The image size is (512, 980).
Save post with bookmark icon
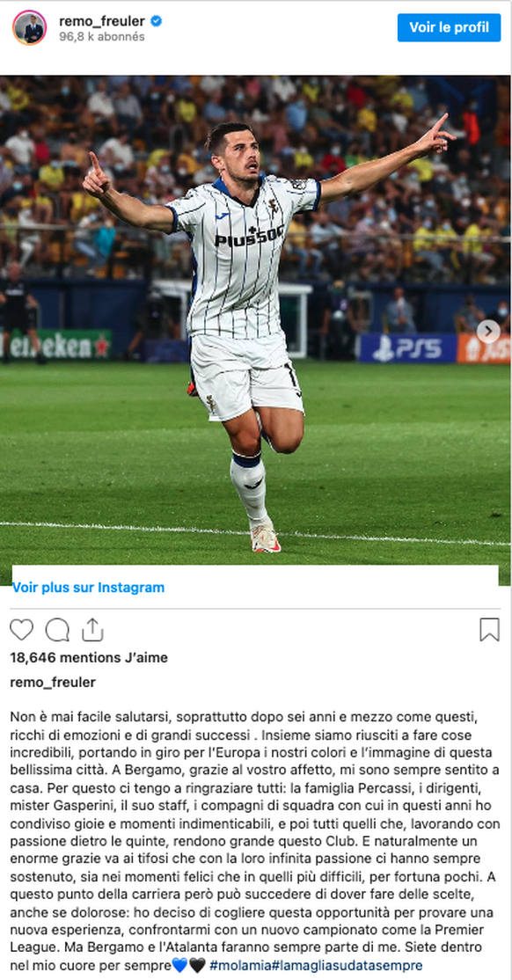489,629
